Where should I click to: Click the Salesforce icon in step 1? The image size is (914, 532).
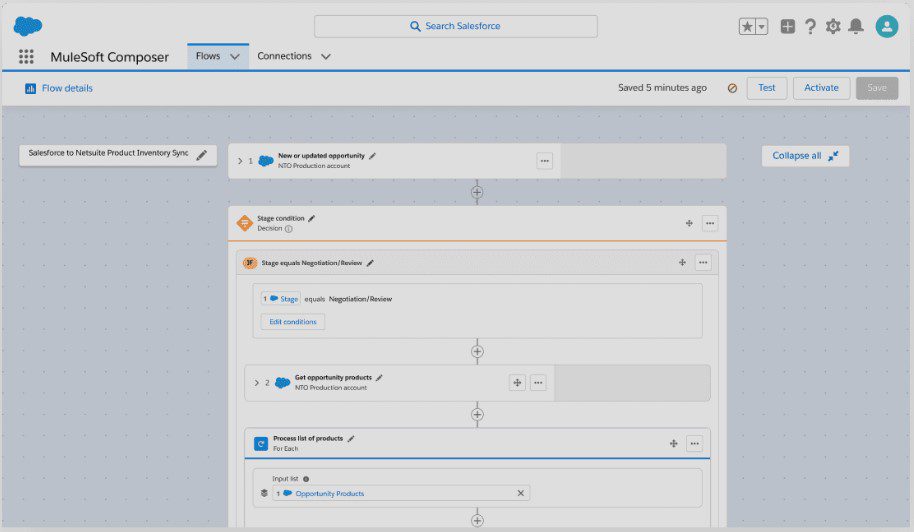[x=266, y=161]
